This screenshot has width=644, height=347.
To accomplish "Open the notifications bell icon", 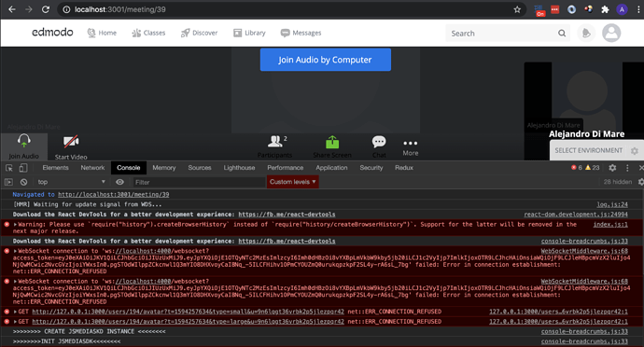I will point(586,34).
